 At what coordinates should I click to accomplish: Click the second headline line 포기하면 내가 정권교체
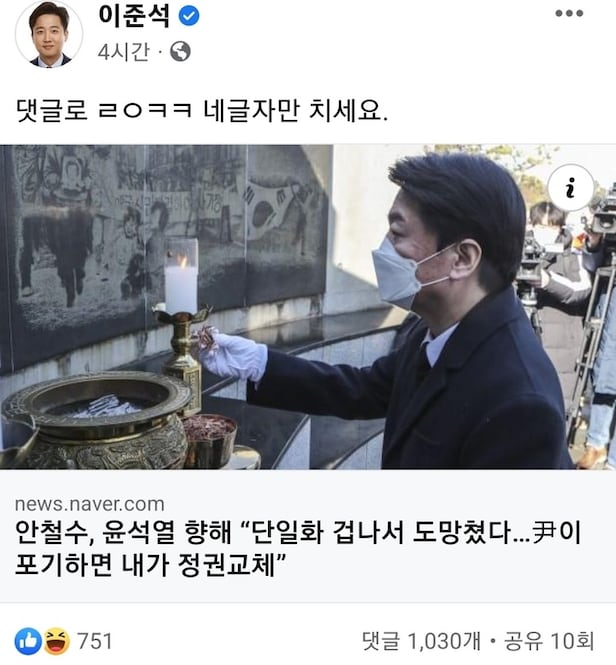150,564
